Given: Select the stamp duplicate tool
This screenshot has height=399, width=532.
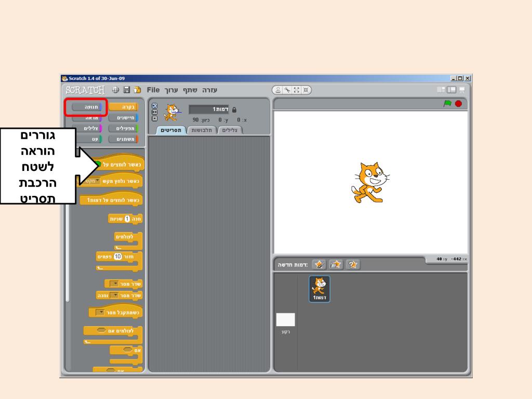Looking at the screenshot, I should [x=278, y=90].
